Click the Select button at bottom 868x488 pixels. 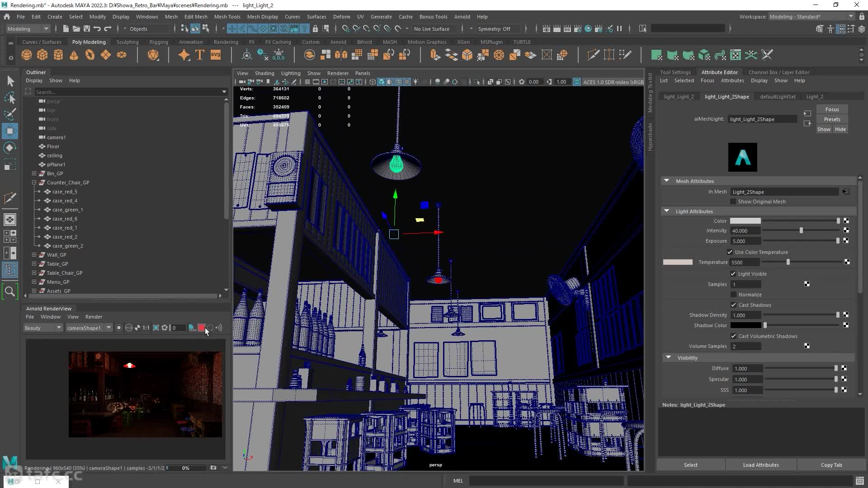690,465
